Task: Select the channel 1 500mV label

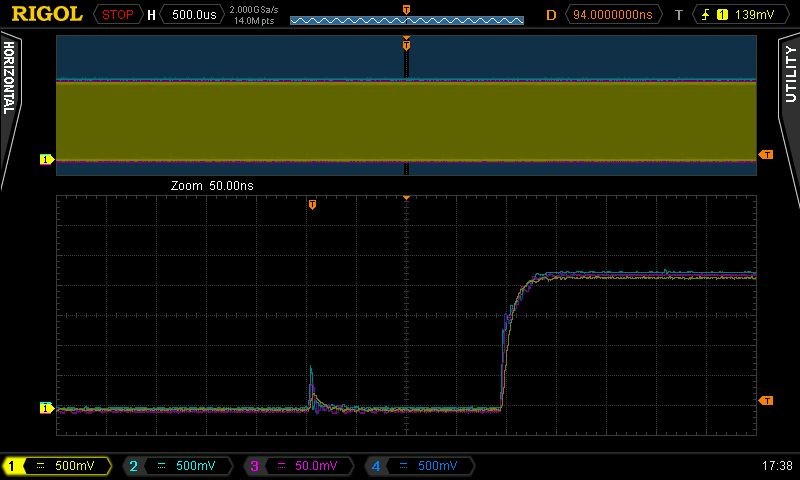Action: pyautogui.click(x=74, y=466)
